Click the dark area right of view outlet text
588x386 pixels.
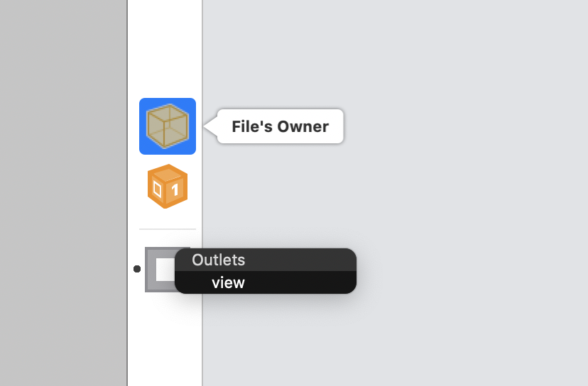click(x=300, y=282)
